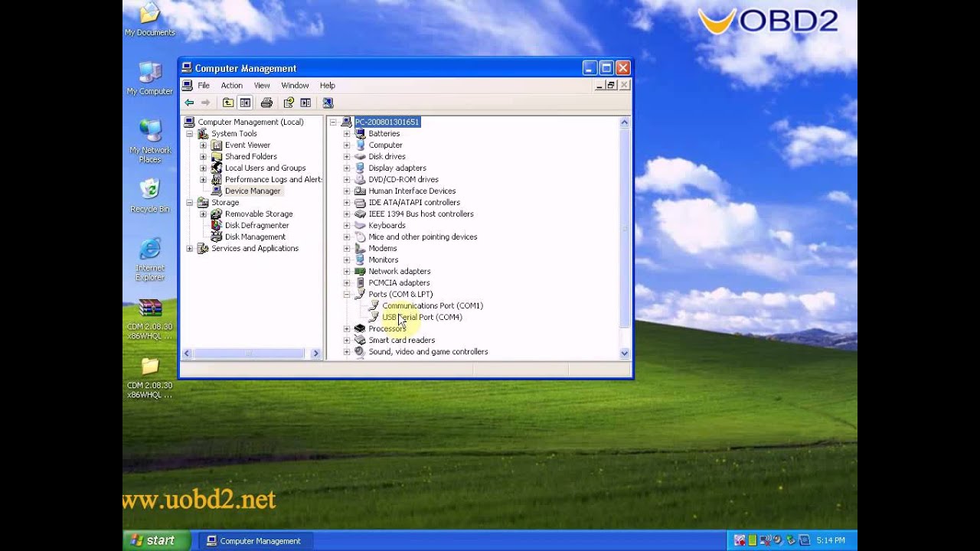Restore the inner MMC console window
This screenshot has width=980, height=551.
pos(611,85)
